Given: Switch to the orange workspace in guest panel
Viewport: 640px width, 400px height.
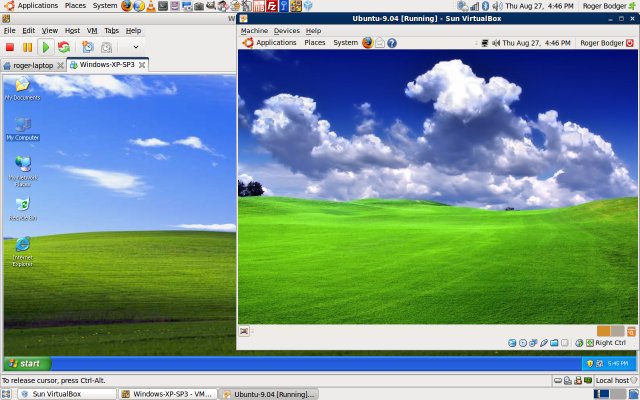Looking at the screenshot, I should pyautogui.click(x=604, y=331).
